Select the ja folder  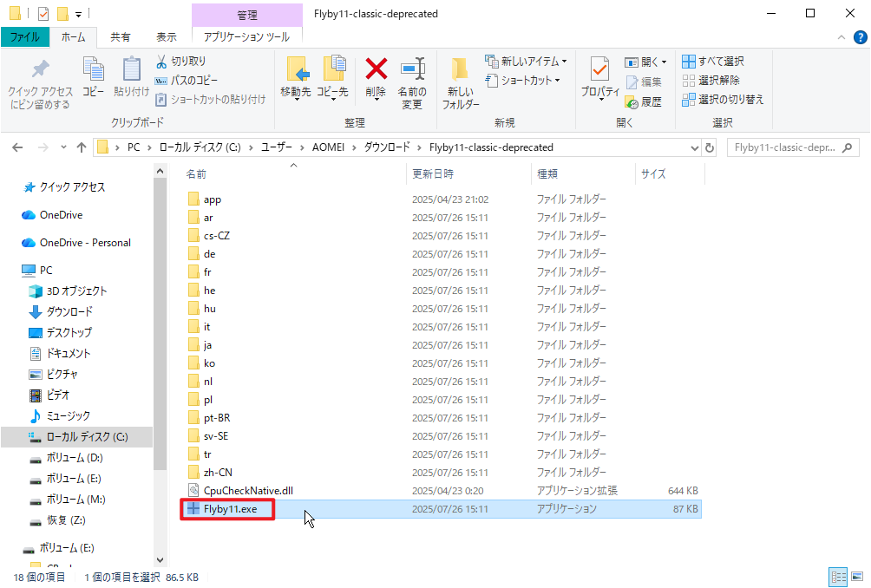coord(207,345)
